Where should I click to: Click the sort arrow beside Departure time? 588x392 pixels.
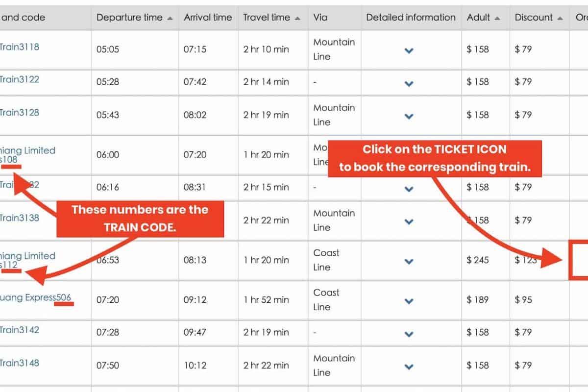(x=170, y=18)
